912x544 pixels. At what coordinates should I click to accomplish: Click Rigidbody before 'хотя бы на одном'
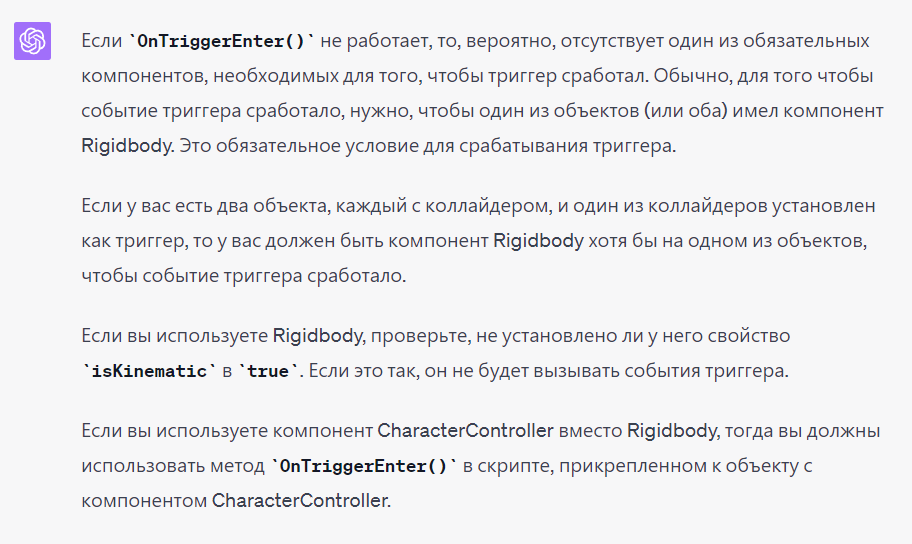coord(538,241)
